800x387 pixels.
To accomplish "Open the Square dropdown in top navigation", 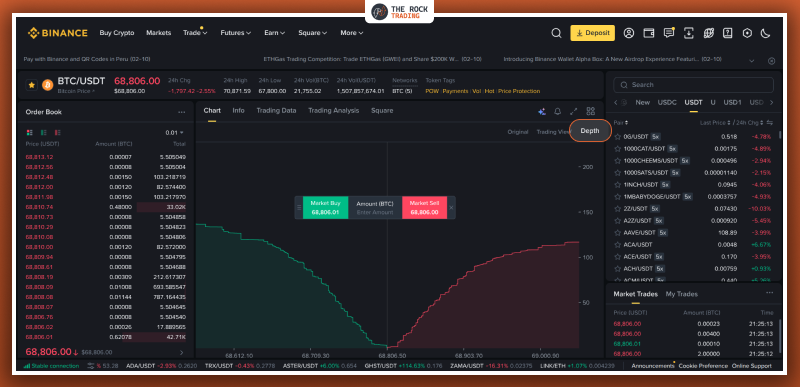I will [312, 33].
